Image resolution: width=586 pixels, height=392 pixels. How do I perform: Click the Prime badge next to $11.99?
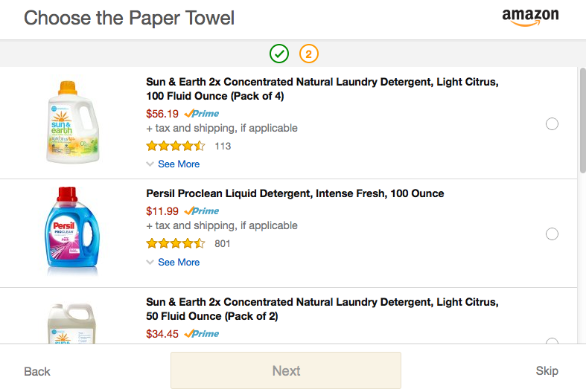pos(202,211)
